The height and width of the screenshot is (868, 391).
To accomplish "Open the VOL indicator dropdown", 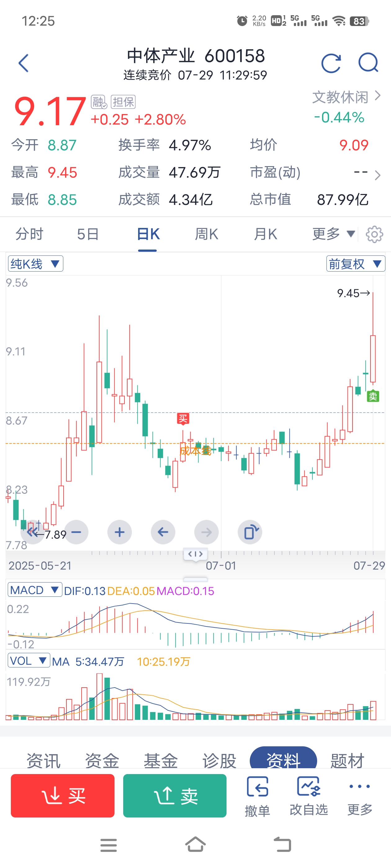I will click(29, 660).
